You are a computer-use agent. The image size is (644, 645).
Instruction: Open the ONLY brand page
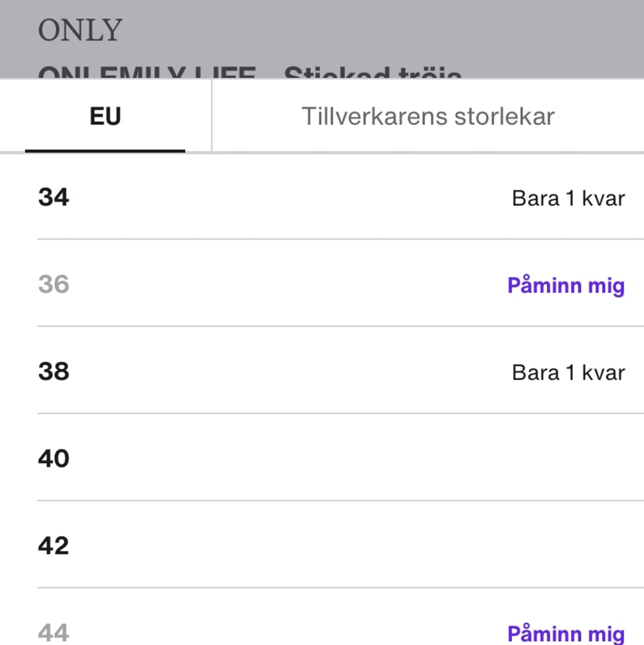(80, 29)
